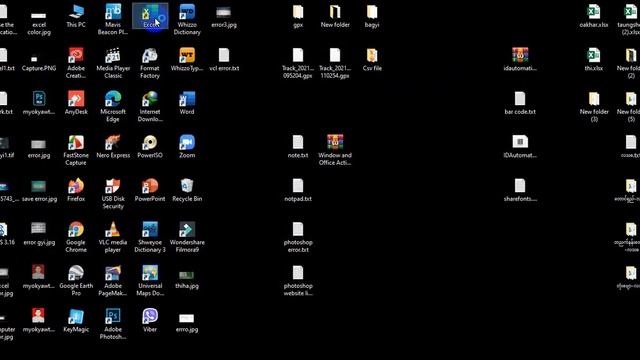Select the folder named bagyi
Image resolution: width=640 pixels, height=360 pixels.
click(x=372, y=16)
